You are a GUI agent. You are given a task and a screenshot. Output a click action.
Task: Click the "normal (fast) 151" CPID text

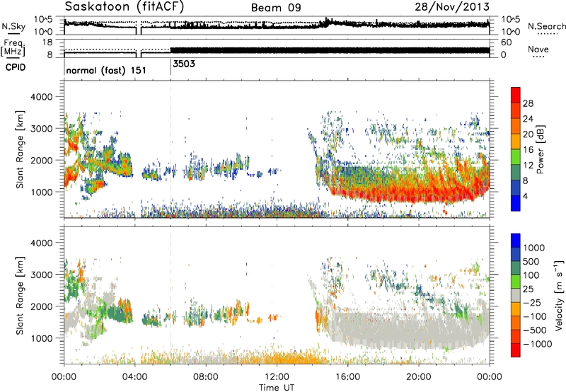point(106,70)
